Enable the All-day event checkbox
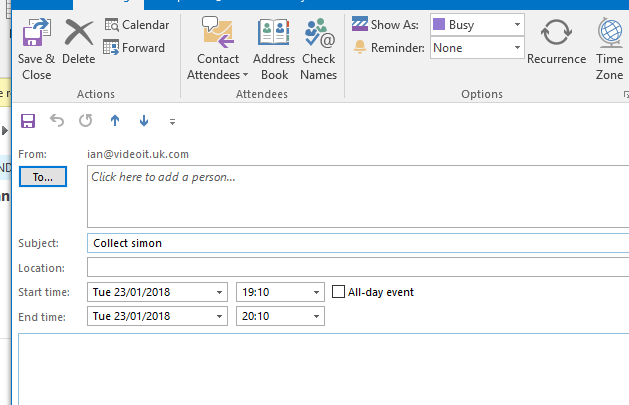Image resolution: width=629 pixels, height=405 pixels. click(339, 292)
